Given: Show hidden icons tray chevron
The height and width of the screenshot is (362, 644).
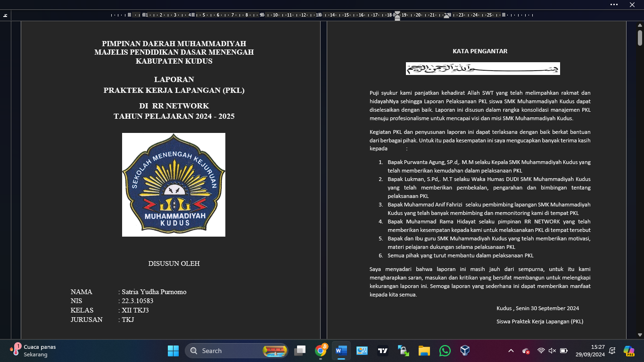Looking at the screenshot, I should [511, 351].
